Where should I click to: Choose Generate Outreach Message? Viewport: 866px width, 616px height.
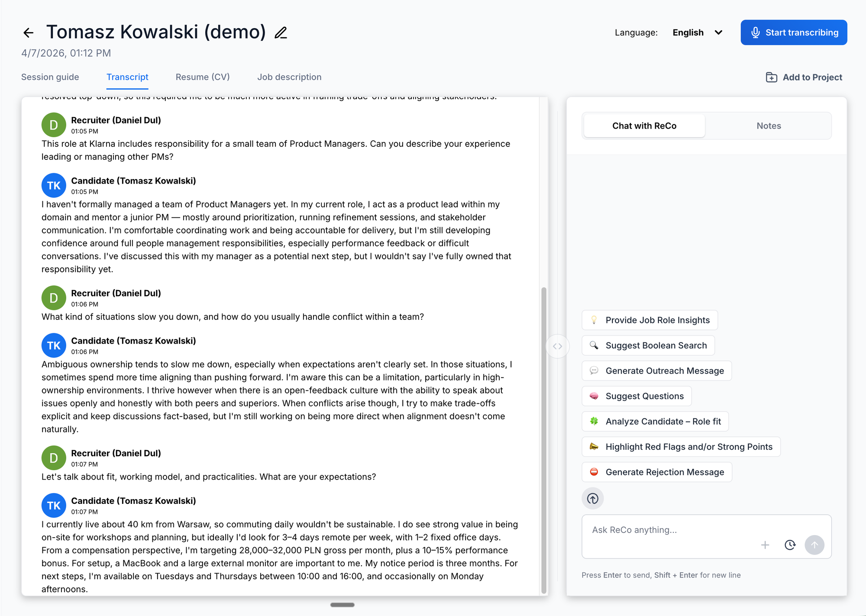click(x=656, y=371)
